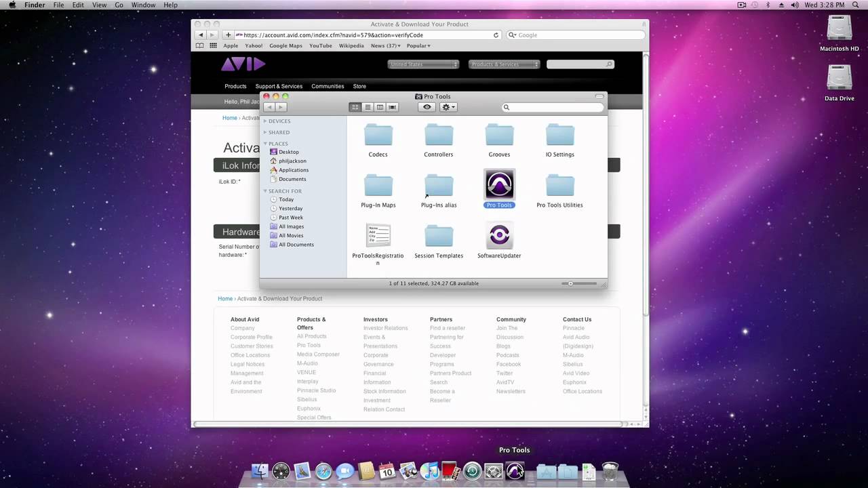868x488 pixels.
Task: Open the Edit menu
Action: click(x=78, y=5)
